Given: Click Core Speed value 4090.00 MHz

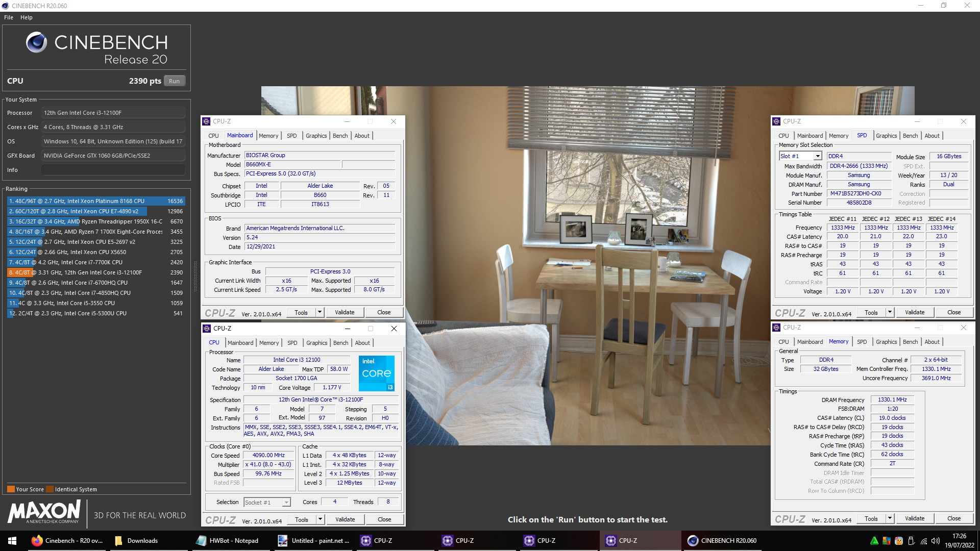Looking at the screenshot, I should tap(269, 456).
